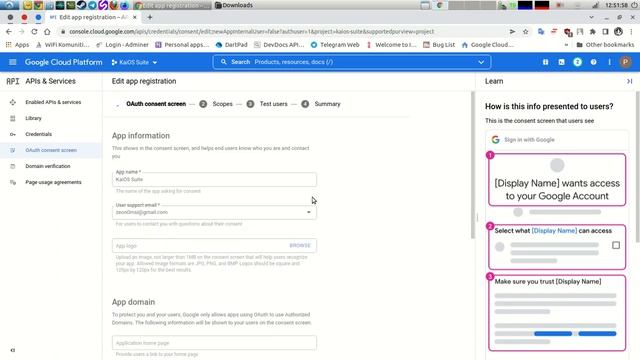Viewport: 640px width, 360px height.
Task: Focus the Cloud search products field
Action: coord(351,62)
